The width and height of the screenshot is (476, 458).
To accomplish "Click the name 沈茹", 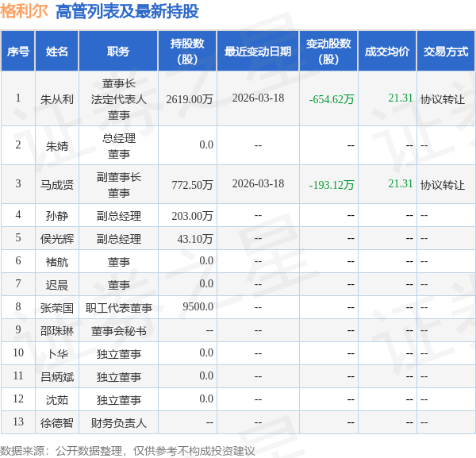I will click(x=57, y=400).
